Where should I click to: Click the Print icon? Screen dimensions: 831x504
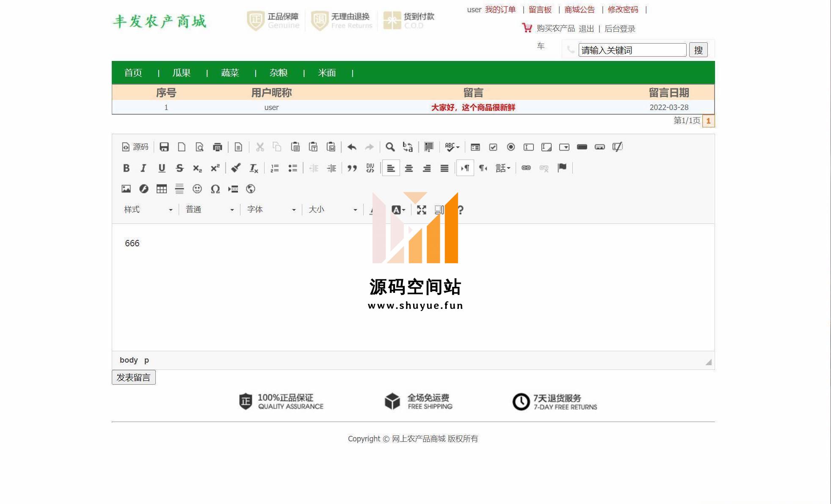coord(218,147)
